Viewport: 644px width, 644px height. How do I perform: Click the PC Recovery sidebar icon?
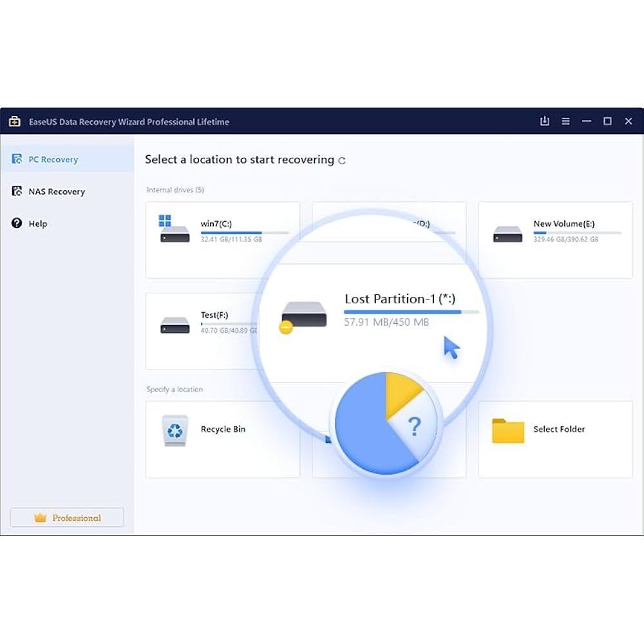pos(17,159)
